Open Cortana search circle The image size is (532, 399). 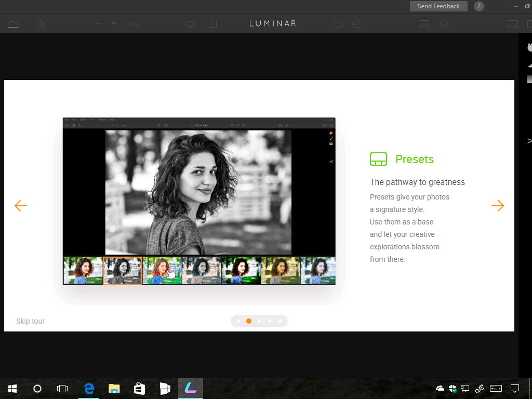click(37, 389)
